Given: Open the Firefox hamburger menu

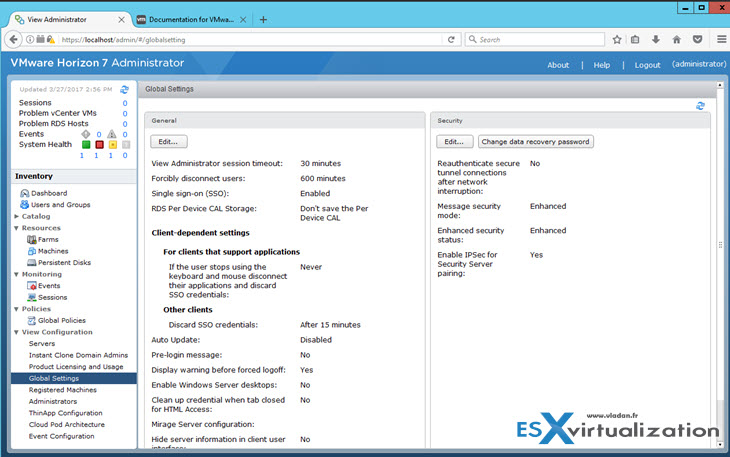Looking at the screenshot, I should click(x=719, y=39).
